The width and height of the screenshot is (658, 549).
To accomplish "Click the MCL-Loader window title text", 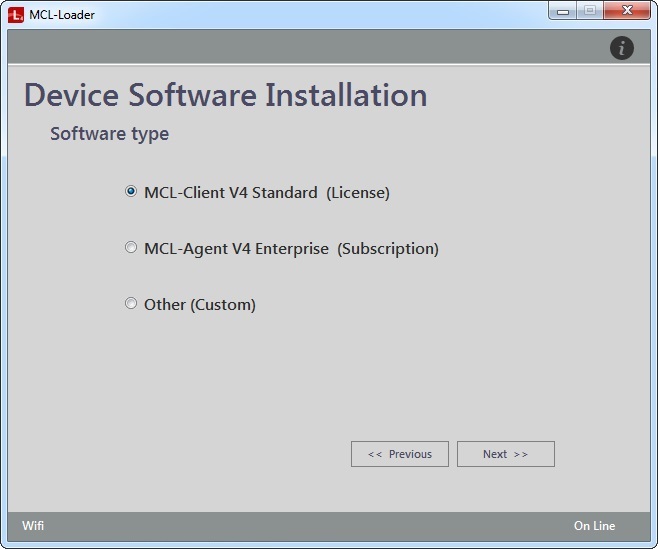I will click(x=62, y=15).
